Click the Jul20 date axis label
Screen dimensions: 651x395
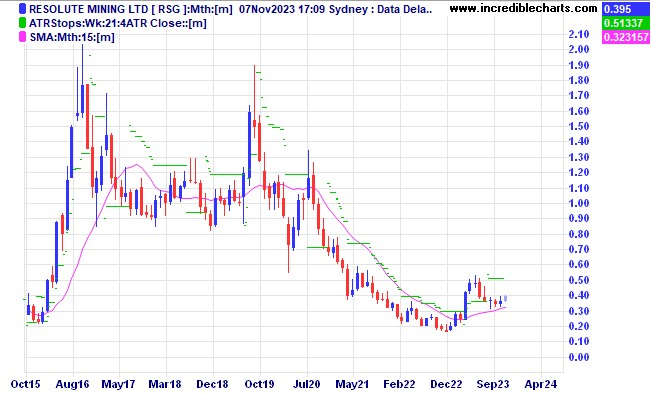(x=307, y=384)
